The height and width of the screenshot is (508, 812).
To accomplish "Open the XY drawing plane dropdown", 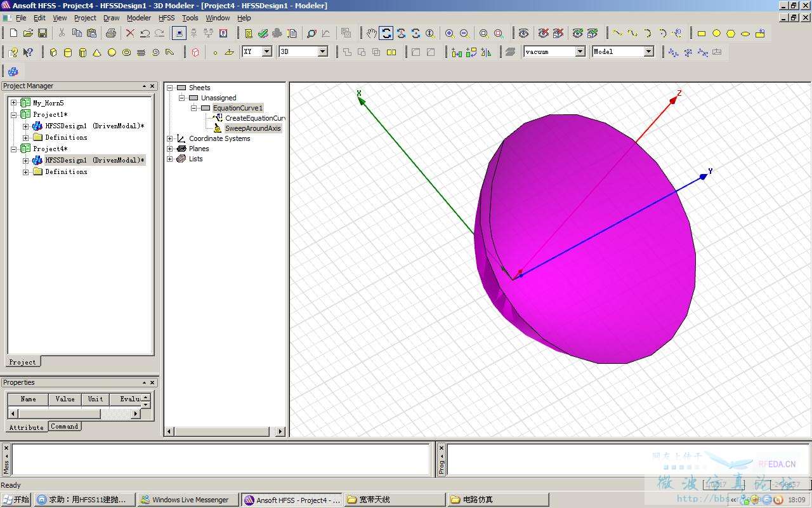I will [266, 51].
